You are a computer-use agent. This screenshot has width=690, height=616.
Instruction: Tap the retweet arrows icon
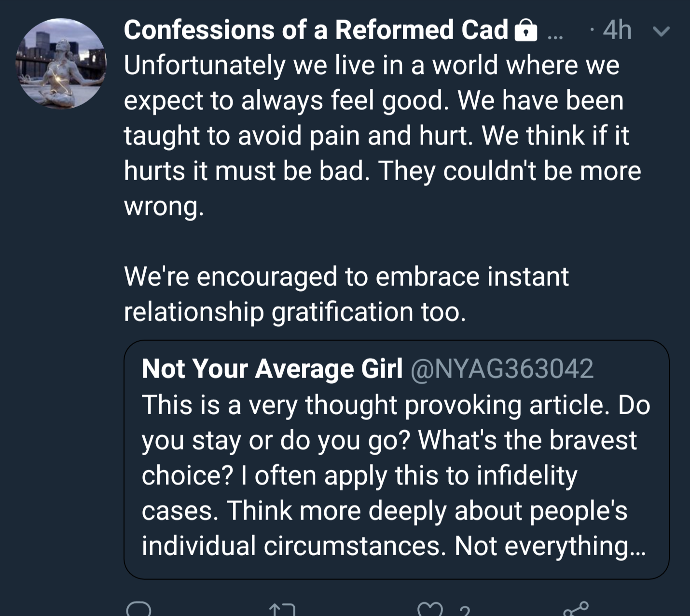(282, 610)
